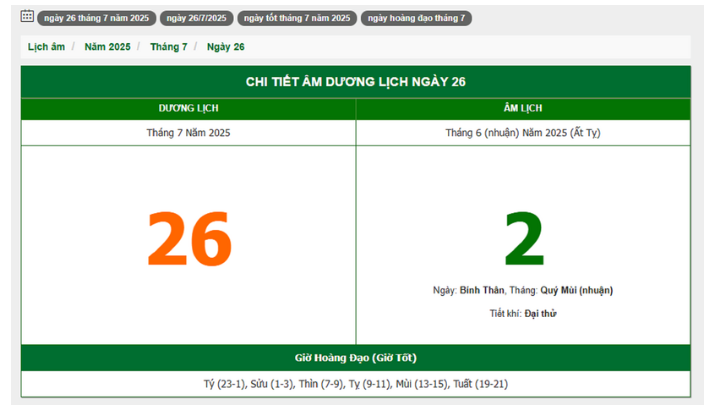Click 'Tháng 7 Năm 2025' solar month text
This screenshot has width=708, height=410.
point(188,132)
